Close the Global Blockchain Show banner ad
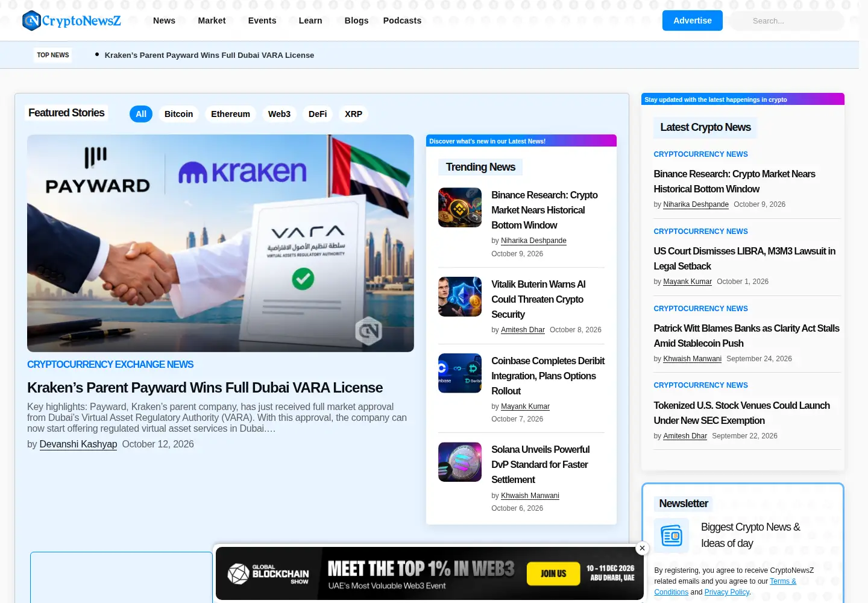Screen dimensions: 868x603 tap(643, 548)
